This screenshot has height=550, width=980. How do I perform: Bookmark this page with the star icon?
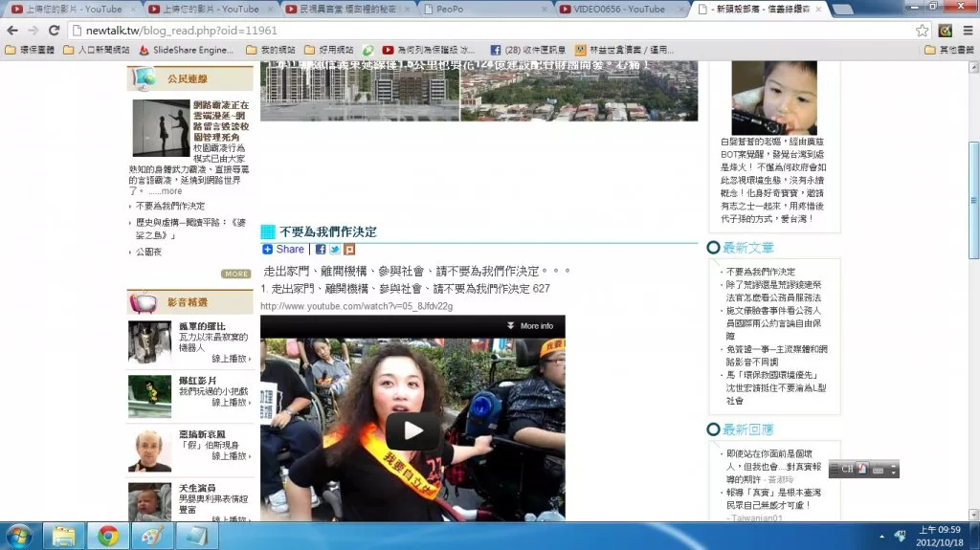922,31
